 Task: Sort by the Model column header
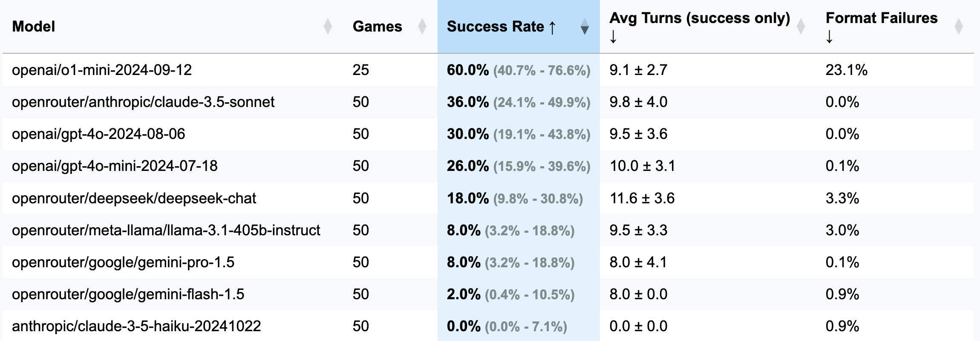pos(34,26)
